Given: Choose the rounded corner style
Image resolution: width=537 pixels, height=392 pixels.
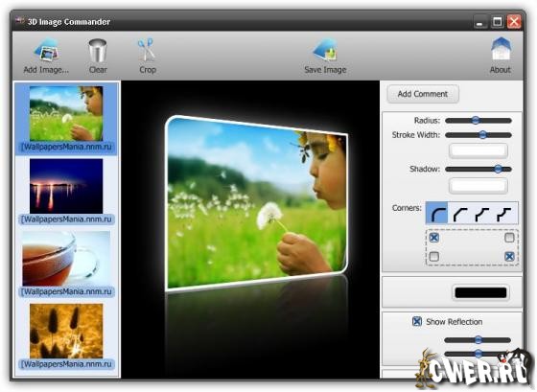Looking at the screenshot, I should 437,213.
